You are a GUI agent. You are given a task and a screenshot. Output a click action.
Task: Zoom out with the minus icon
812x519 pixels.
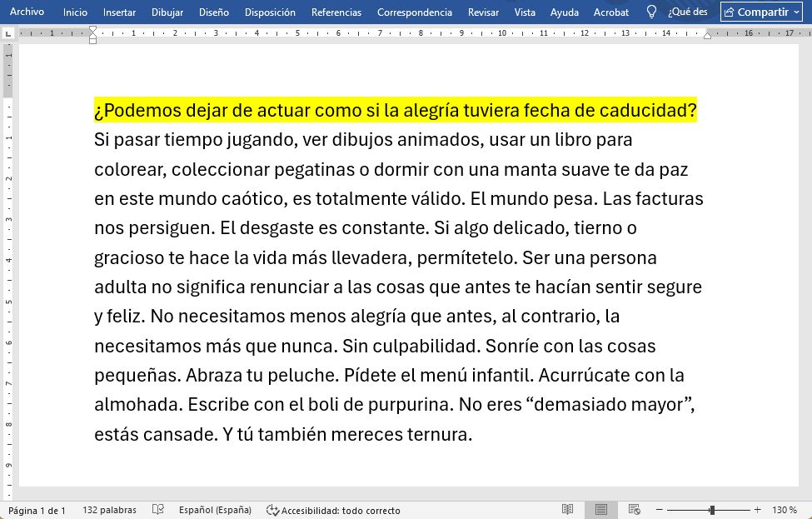coord(660,509)
